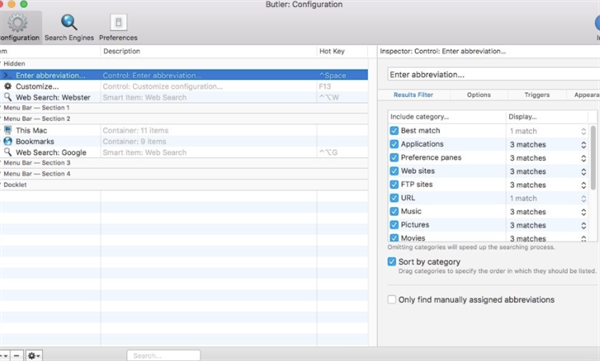The width and height of the screenshot is (600, 361).
Task: Select the Hidden section row
Action: 184,64
